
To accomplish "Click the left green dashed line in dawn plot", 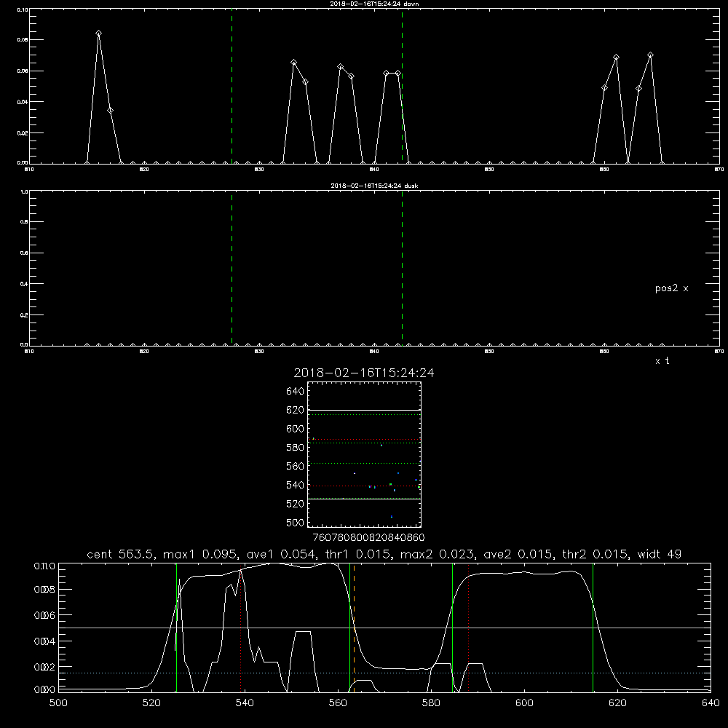I will (232, 86).
